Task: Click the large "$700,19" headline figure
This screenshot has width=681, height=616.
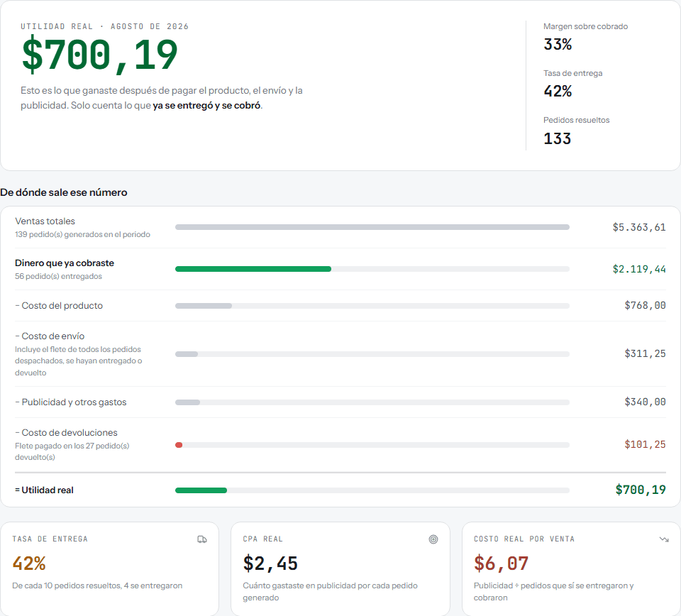Action: [99, 55]
